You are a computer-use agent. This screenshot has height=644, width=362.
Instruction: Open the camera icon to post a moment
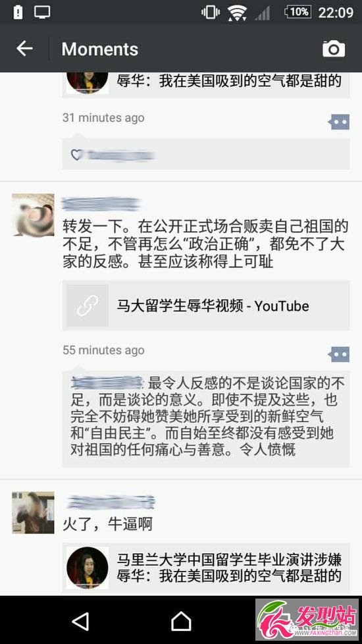tap(333, 49)
